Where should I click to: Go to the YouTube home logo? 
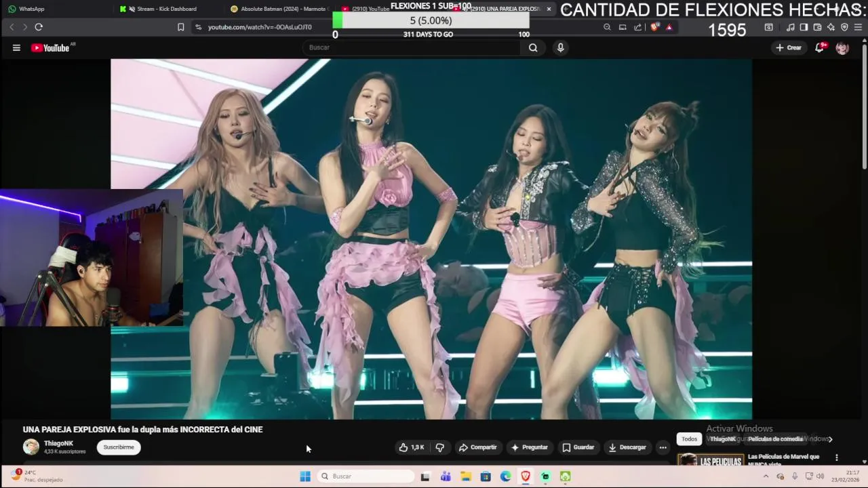[51, 47]
